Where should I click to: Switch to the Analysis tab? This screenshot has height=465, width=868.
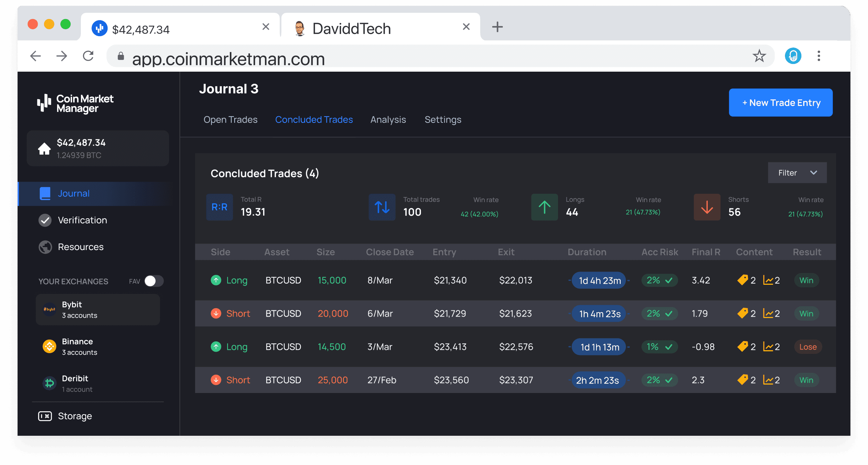click(388, 119)
